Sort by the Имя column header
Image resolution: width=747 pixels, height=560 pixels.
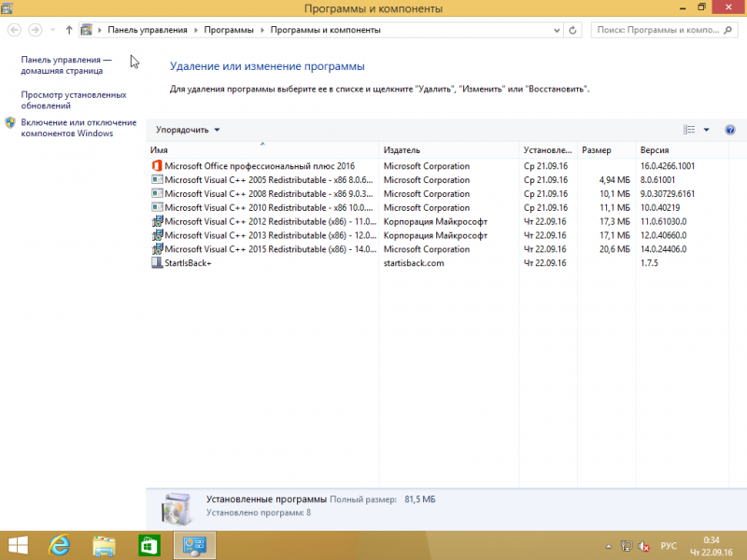click(x=262, y=149)
